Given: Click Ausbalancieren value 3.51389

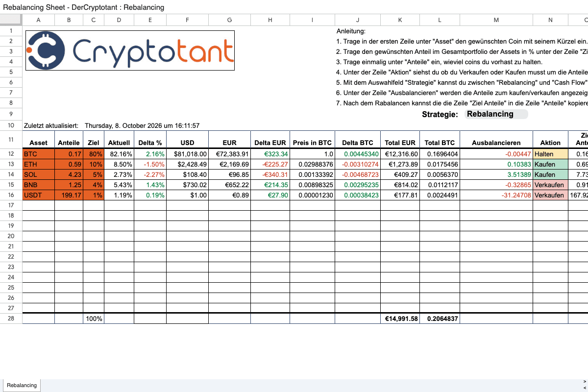Looking at the screenshot, I should 496,174.
